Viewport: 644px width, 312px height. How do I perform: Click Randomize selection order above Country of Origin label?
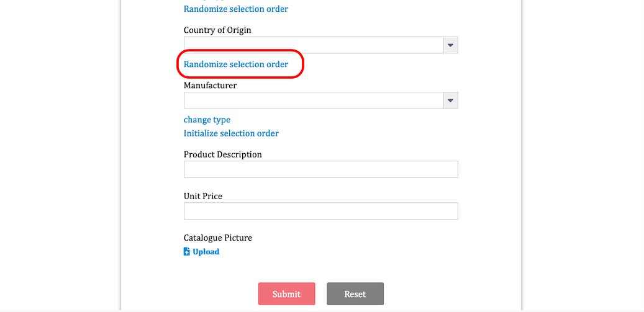[x=236, y=9]
